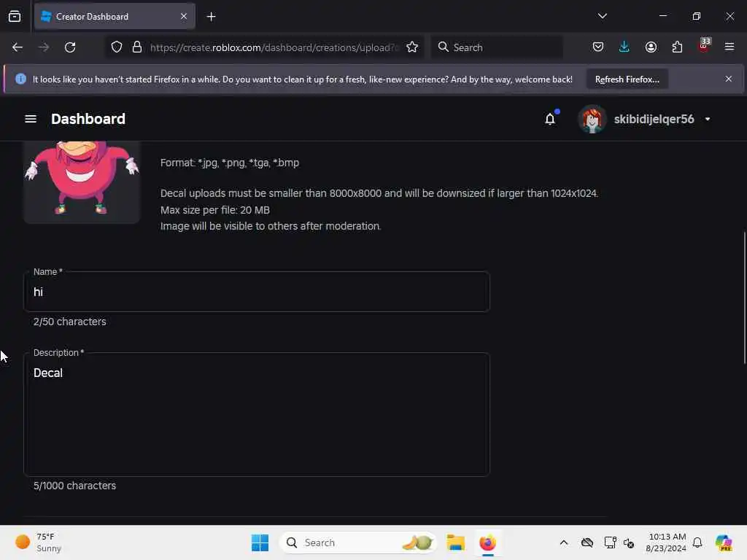Image resolution: width=747 pixels, height=560 pixels.
Task: Open the tracking protection shield
Action: pos(117,47)
